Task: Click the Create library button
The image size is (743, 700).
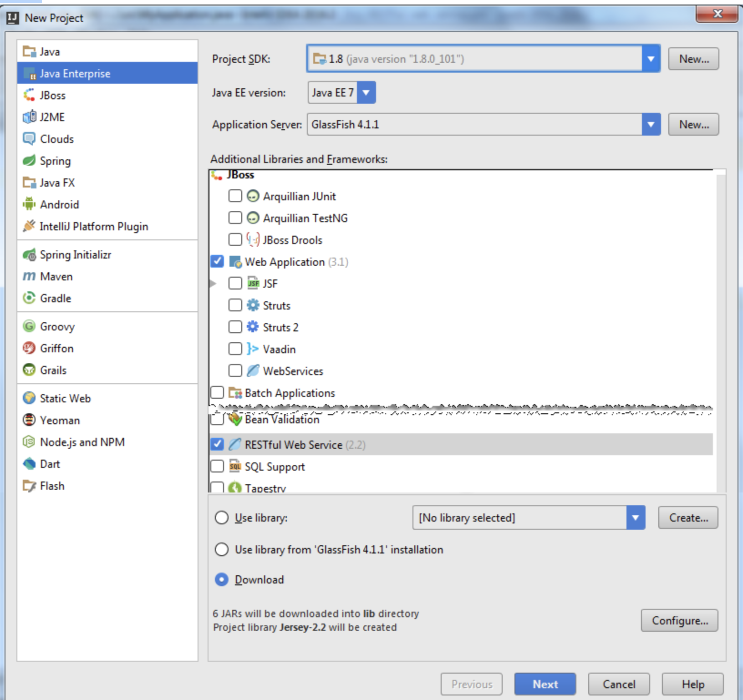Action: (688, 518)
